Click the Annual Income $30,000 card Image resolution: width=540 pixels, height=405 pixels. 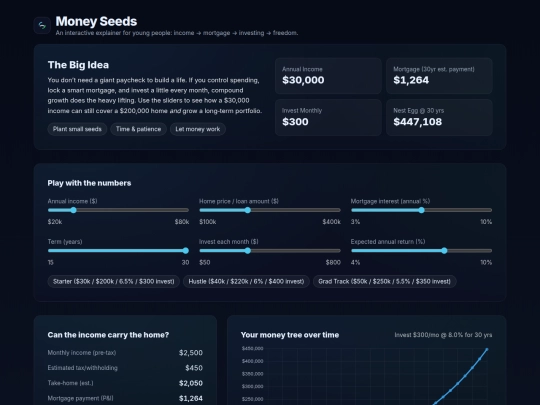(328, 76)
